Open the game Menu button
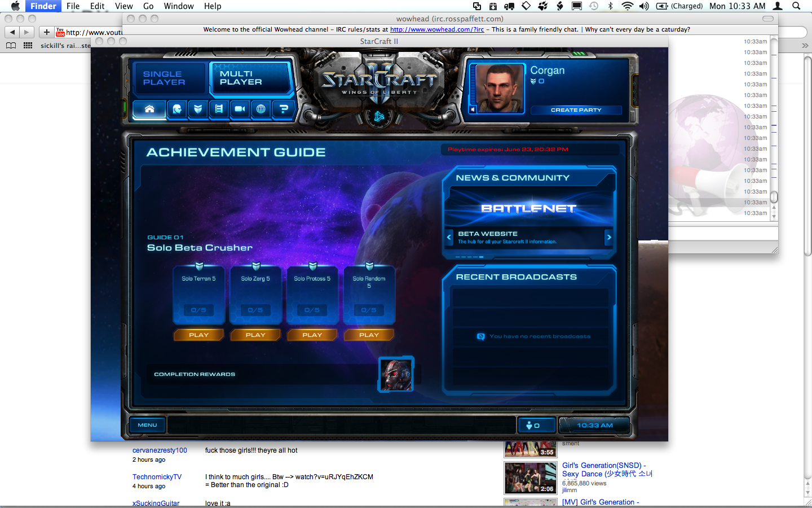812x508 pixels. [x=147, y=425]
